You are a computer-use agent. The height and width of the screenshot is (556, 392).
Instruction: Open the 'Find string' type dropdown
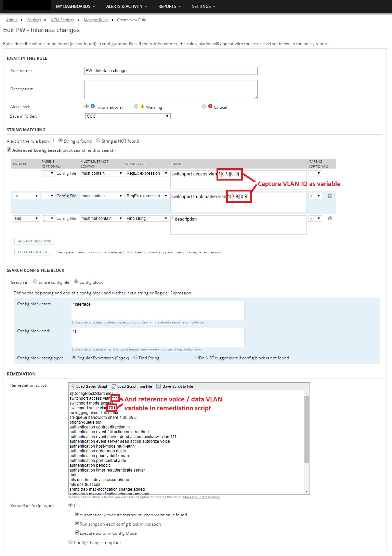[x=147, y=219]
